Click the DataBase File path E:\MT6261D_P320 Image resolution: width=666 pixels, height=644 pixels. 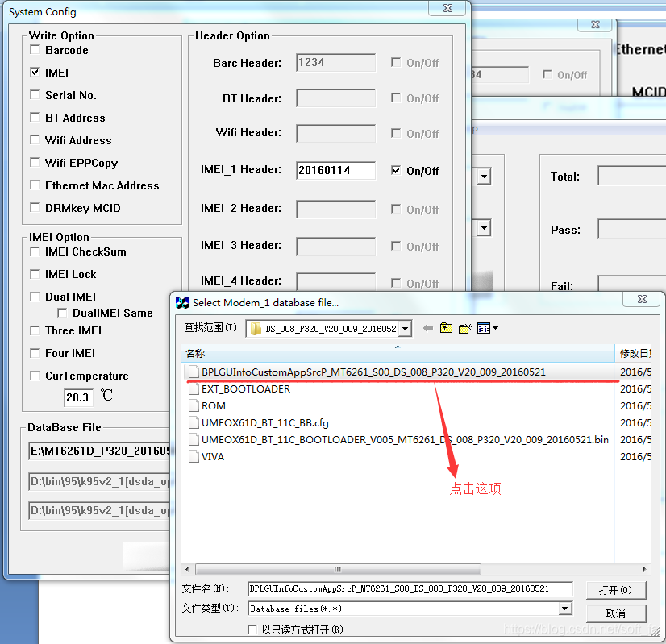99,451
